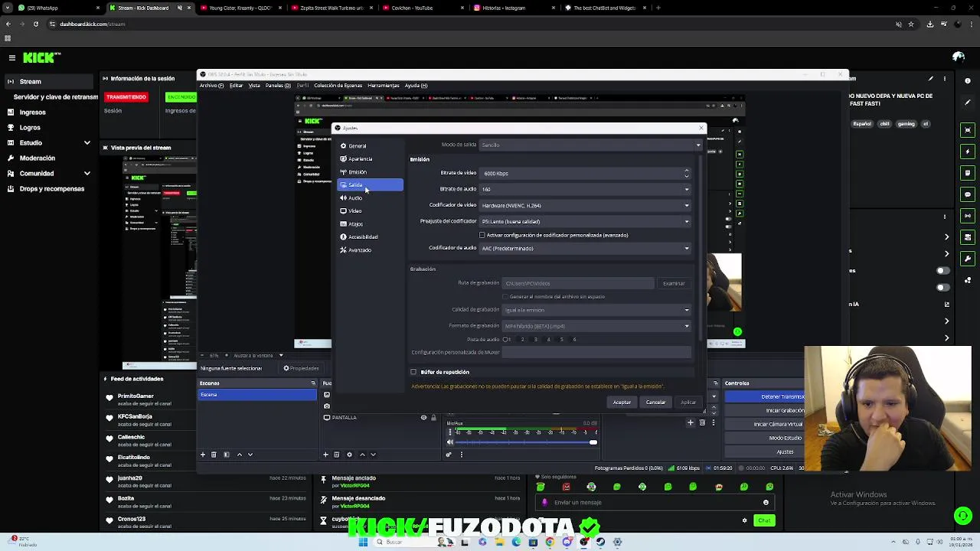Open Modo de salida dropdown
The width and height of the screenshot is (980, 551).
[x=590, y=145]
